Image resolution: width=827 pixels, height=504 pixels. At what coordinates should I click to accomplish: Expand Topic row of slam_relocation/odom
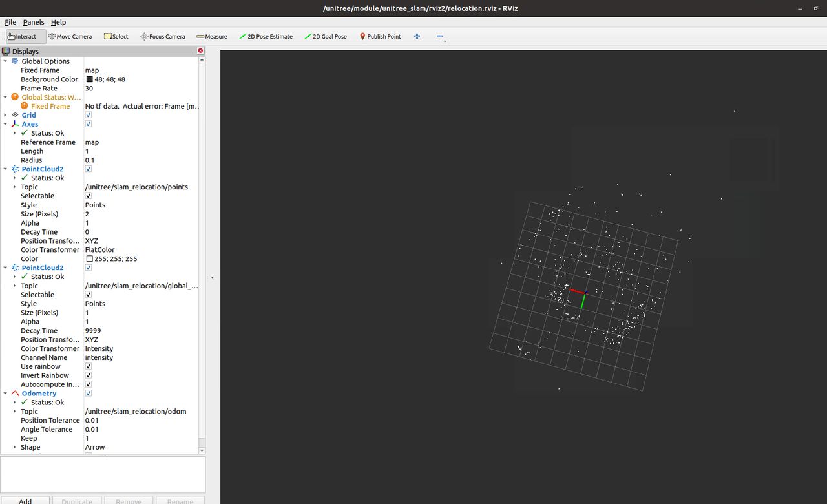[15, 411]
